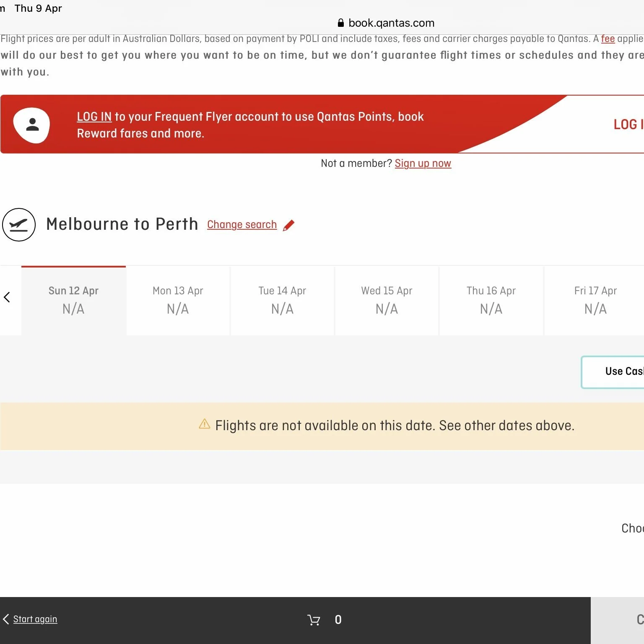
Task: Select the Tue 14 Apr date tab
Action: pyautogui.click(x=282, y=301)
